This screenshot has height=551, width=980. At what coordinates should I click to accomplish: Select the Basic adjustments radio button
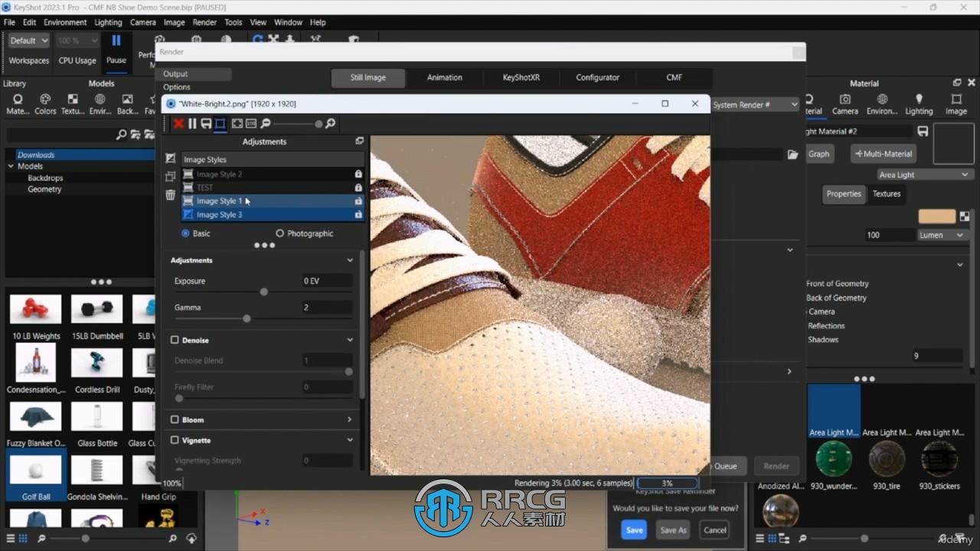click(185, 233)
